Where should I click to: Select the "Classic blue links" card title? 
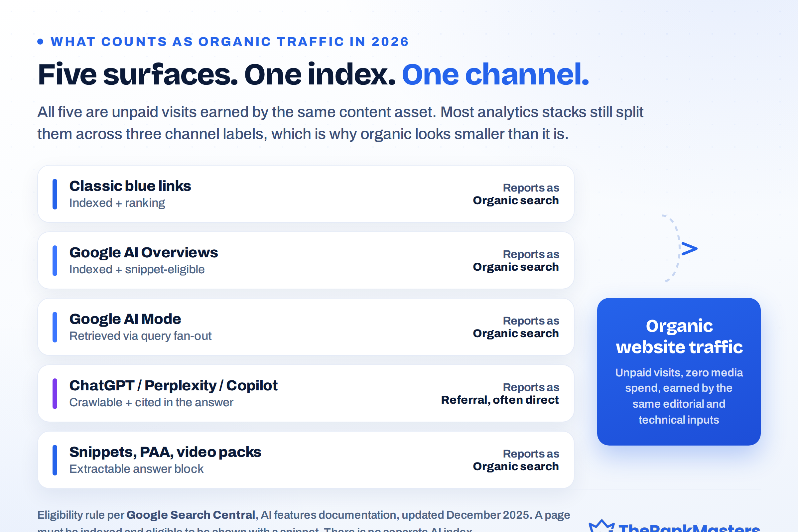pos(130,186)
